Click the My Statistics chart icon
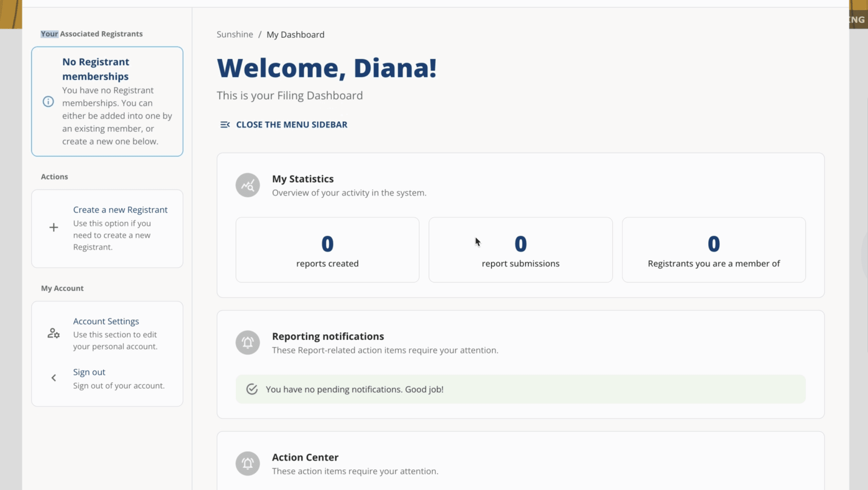868x490 pixels. coord(248,185)
